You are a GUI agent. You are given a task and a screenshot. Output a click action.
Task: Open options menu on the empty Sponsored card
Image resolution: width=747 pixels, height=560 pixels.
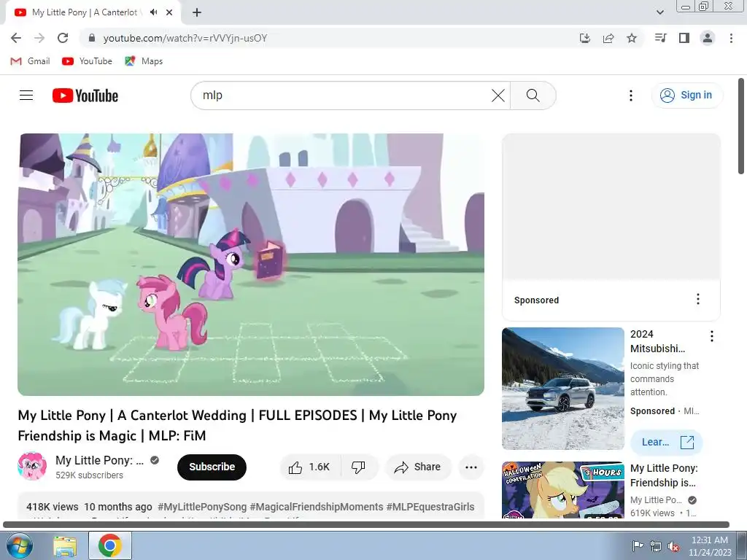[698, 299]
